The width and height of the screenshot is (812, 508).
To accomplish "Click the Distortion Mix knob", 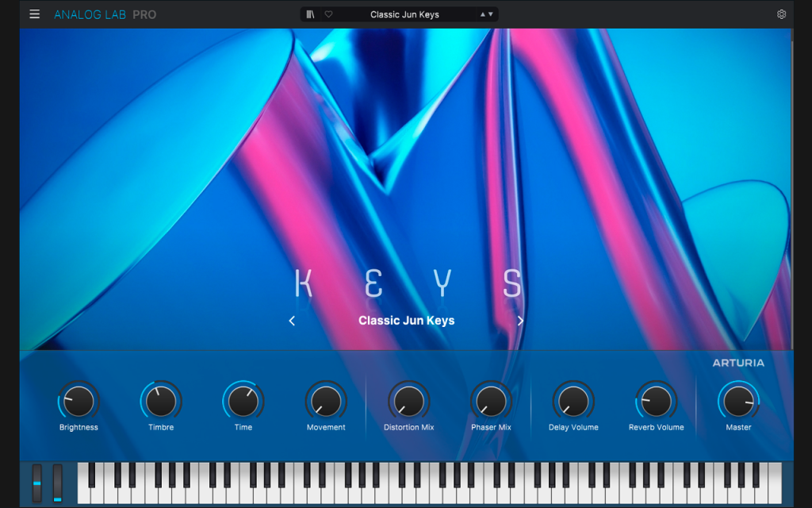I will (x=408, y=401).
